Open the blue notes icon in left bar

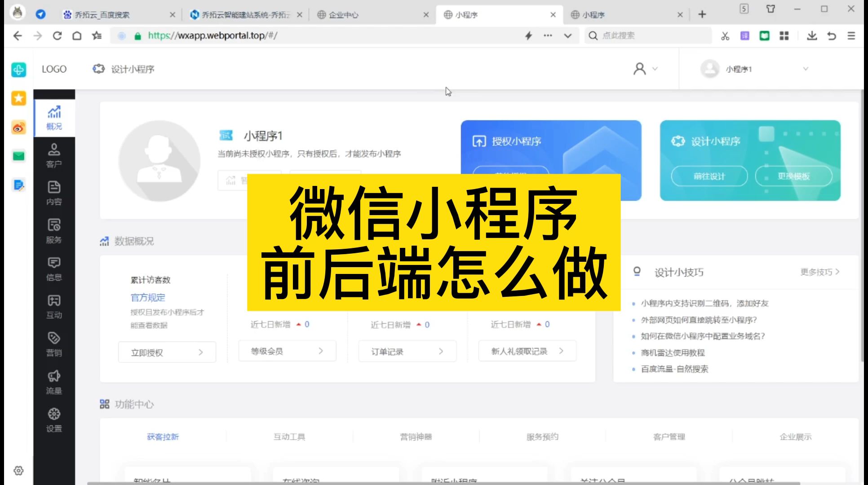coord(18,185)
